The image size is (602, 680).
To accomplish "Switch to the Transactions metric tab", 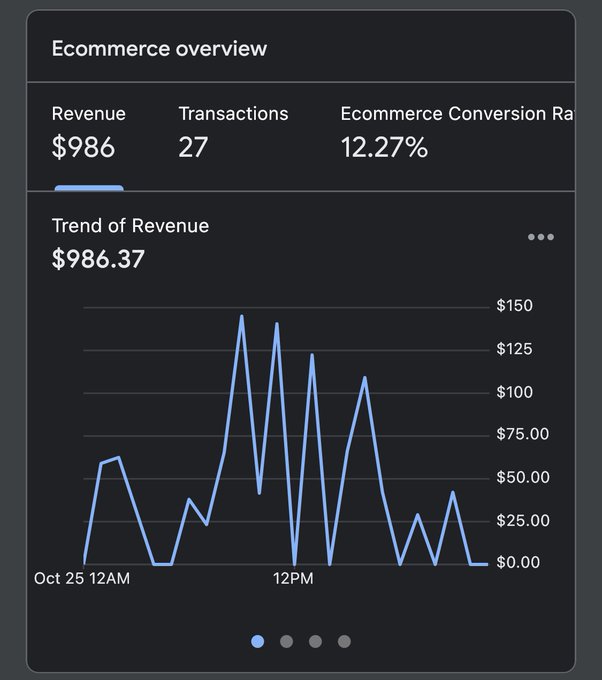I will [x=233, y=132].
